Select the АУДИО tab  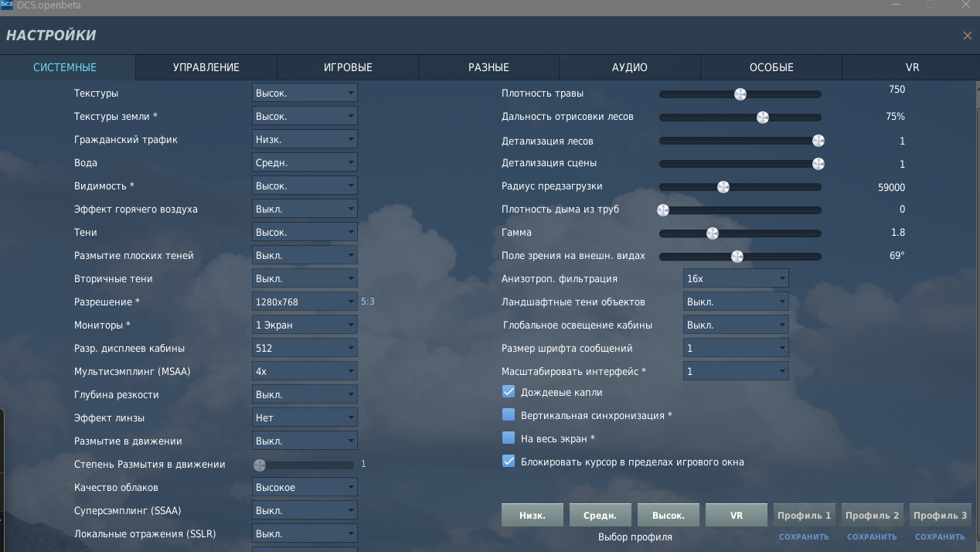click(x=630, y=67)
